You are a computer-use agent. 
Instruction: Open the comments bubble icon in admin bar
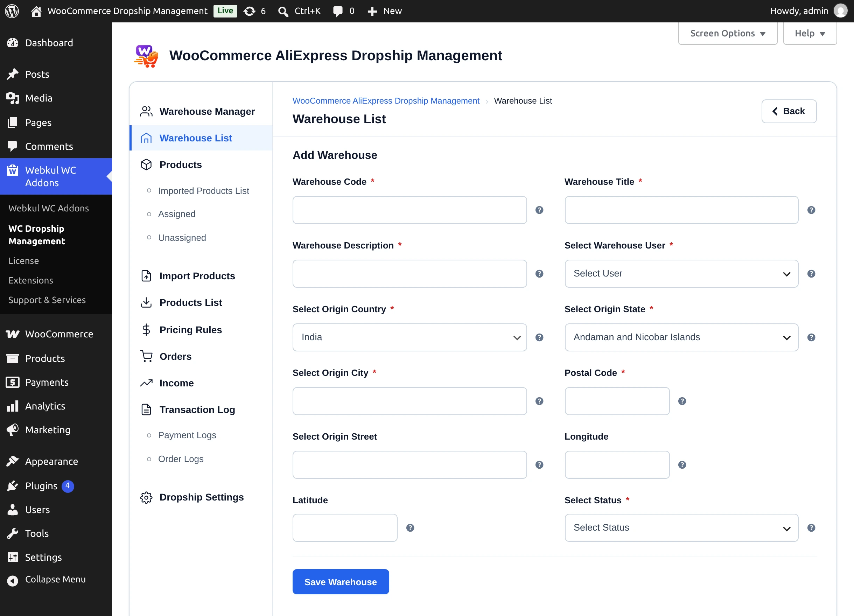[338, 11]
